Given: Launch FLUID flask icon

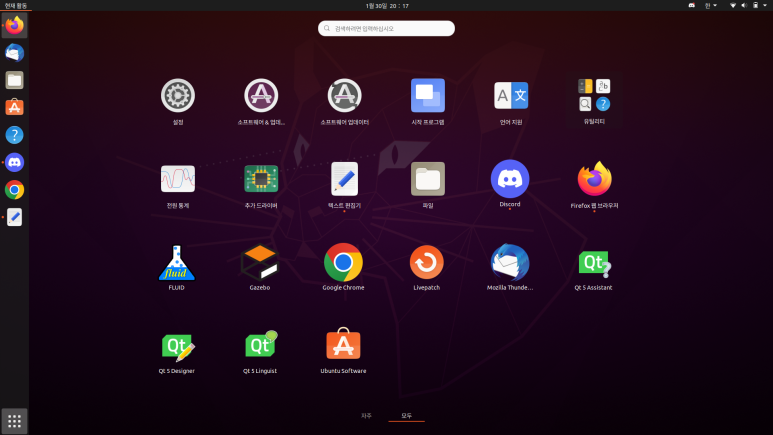Looking at the screenshot, I should click(x=176, y=263).
